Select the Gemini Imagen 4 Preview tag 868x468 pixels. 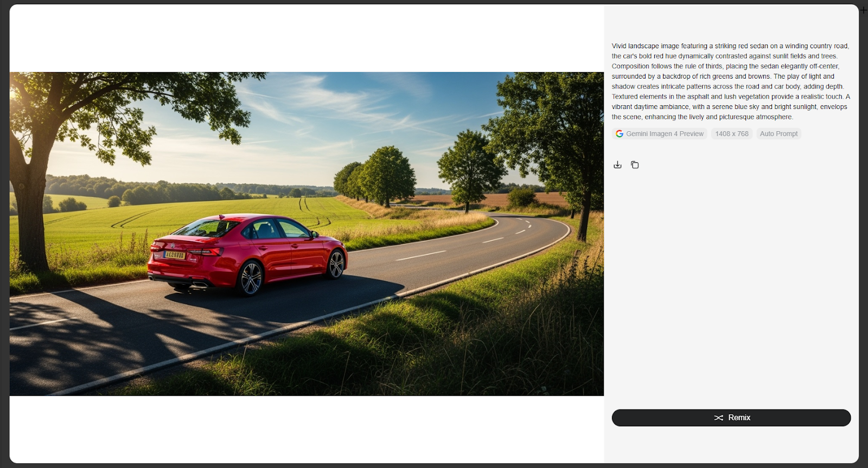point(660,133)
